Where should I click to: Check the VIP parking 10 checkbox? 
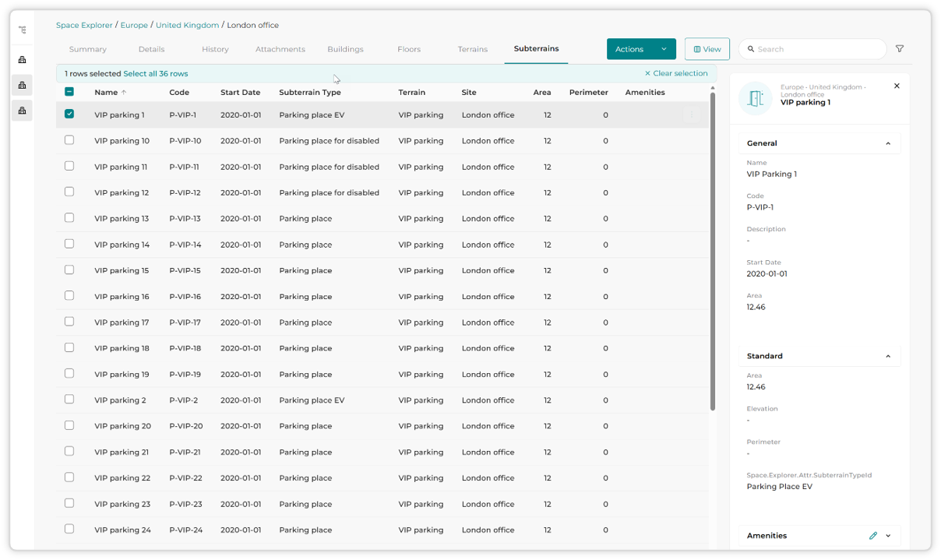[x=69, y=140]
